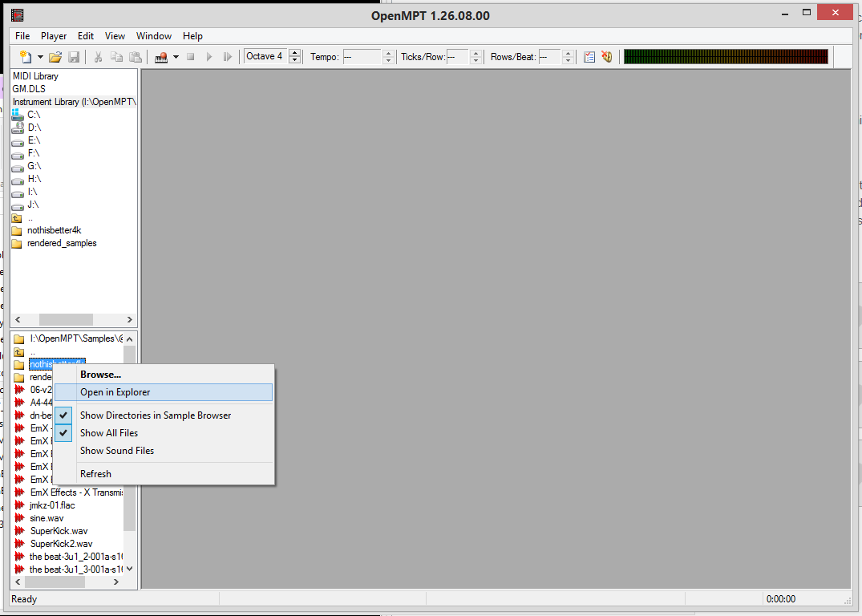862x616 pixels.
Task: Click the Octave 4 field
Action: (x=265, y=56)
